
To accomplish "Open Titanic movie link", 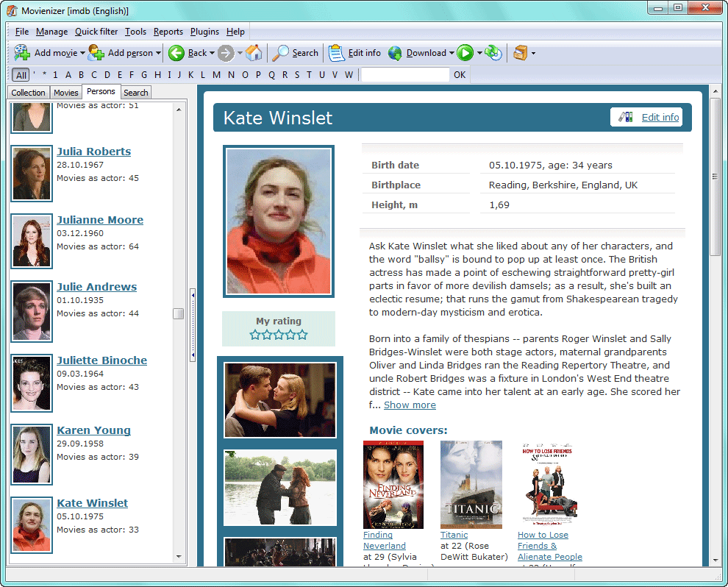I will (454, 535).
